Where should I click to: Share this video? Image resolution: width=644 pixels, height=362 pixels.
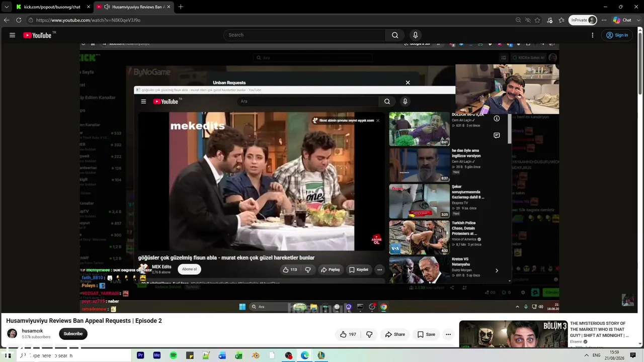coord(395,334)
